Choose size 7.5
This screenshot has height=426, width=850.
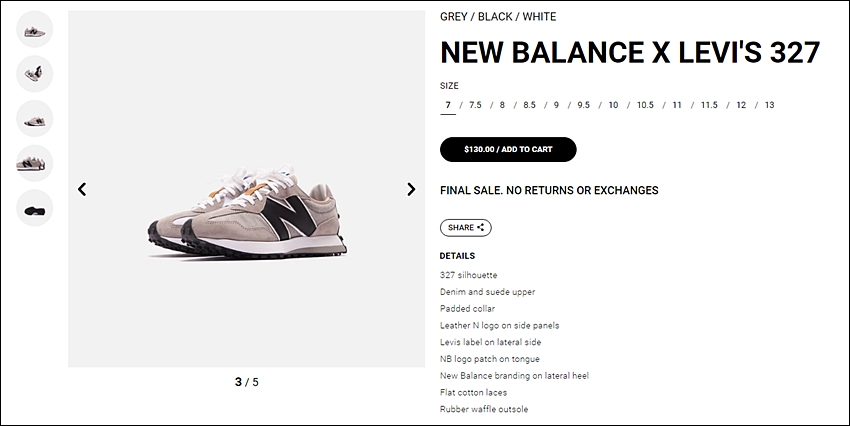pos(475,105)
